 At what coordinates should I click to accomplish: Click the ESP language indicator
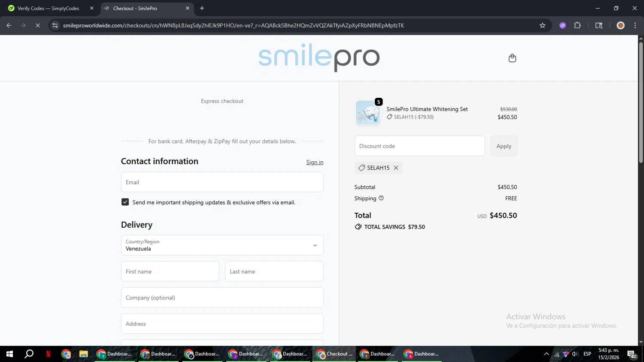587,354
